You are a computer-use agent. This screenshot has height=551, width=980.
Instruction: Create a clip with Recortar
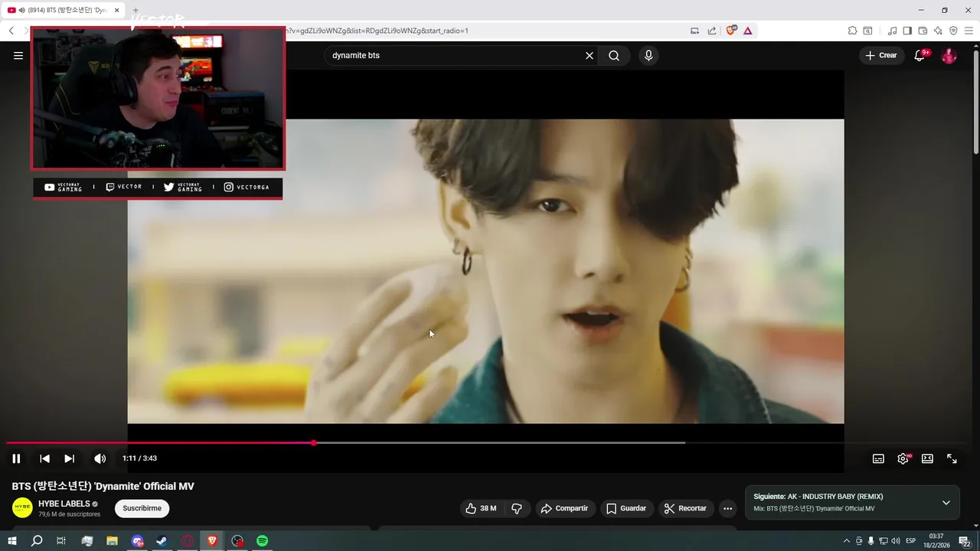(685, 508)
